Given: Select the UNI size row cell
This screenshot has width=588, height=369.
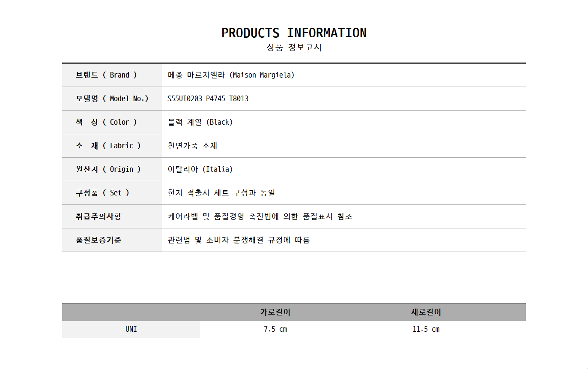Looking at the screenshot, I should [x=131, y=330].
